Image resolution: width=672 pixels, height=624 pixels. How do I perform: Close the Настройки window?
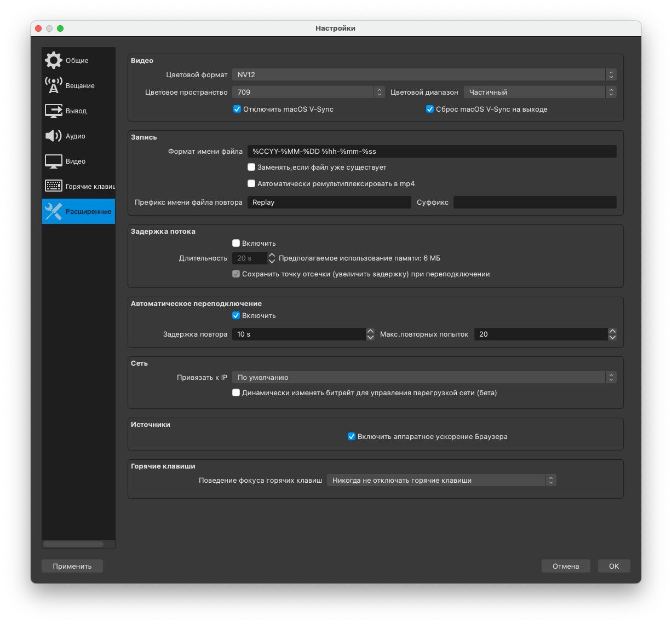coord(38,28)
